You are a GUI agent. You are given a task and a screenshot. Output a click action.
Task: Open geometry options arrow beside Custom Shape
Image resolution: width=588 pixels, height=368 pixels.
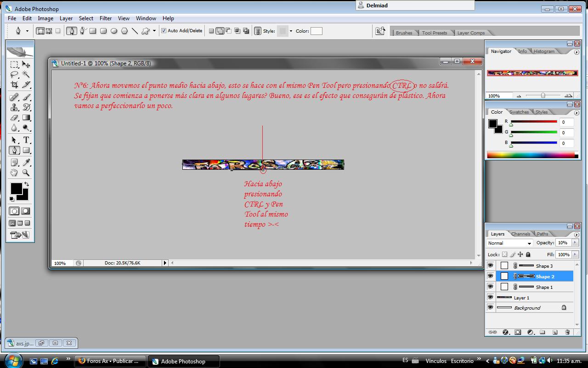click(154, 31)
